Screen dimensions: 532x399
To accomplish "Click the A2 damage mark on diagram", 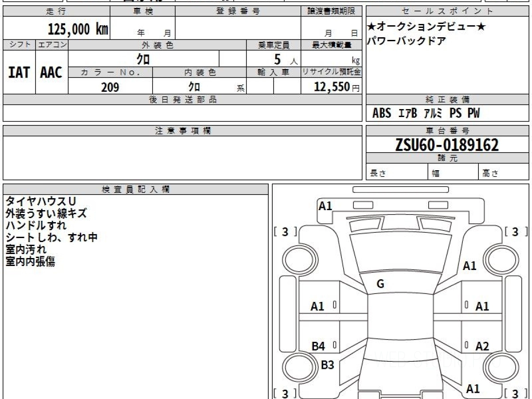I will 482,346.
